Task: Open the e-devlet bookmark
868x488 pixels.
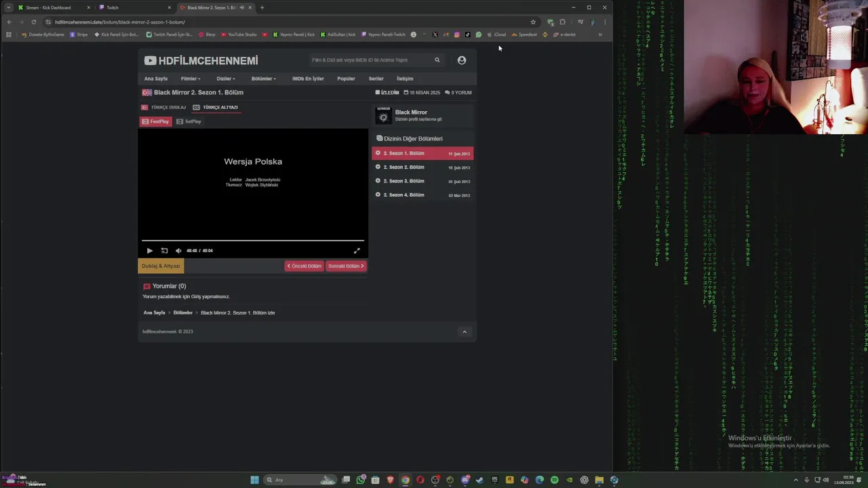Action: [565, 35]
